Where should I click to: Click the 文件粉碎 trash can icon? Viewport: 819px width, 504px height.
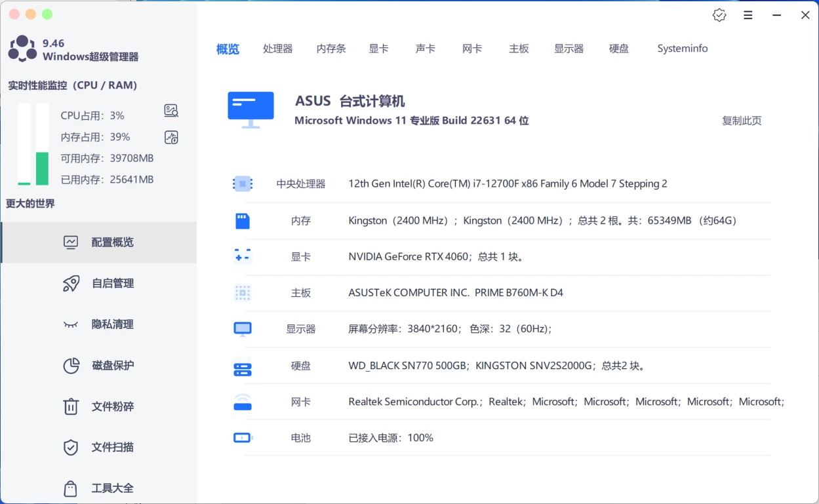pos(71,406)
